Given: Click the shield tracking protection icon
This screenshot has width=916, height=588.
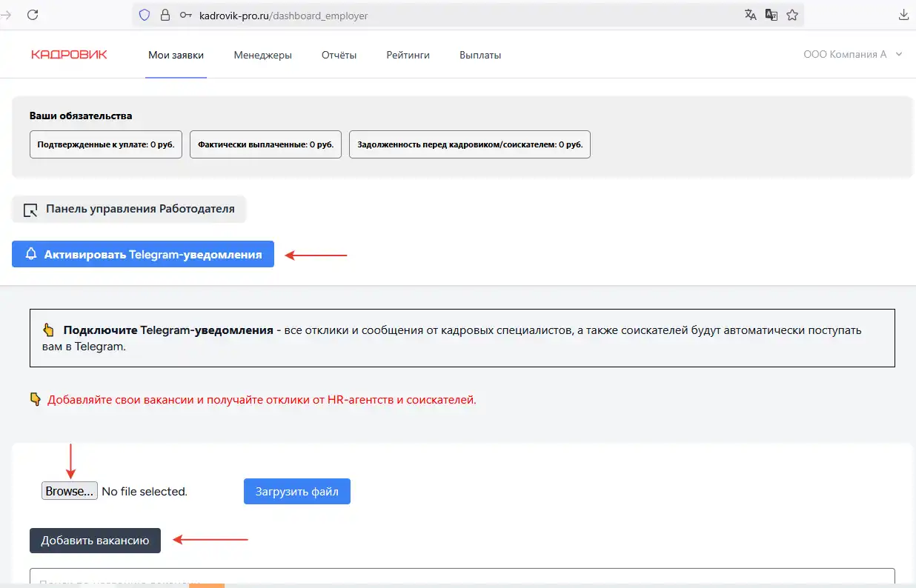Looking at the screenshot, I should [145, 15].
